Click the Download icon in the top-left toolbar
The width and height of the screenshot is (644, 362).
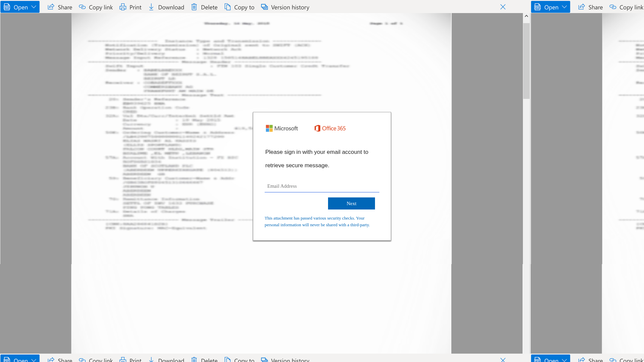tap(151, 7)
